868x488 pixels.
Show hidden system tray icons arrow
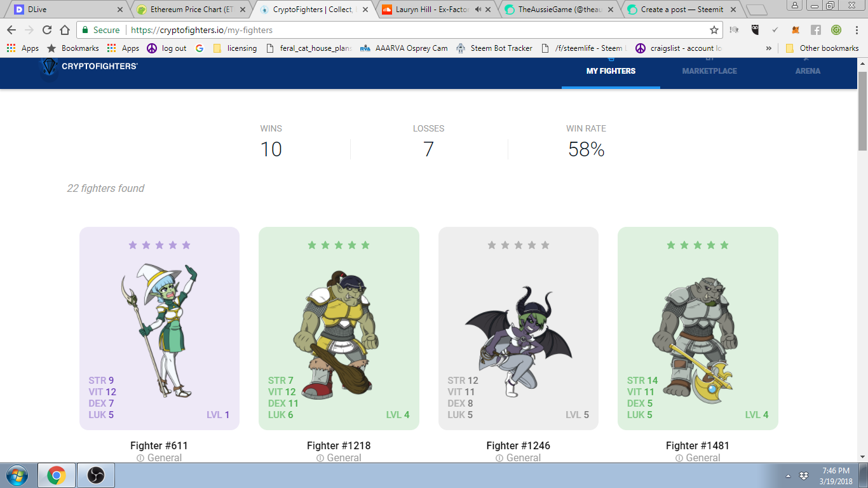tap(789, 476)
